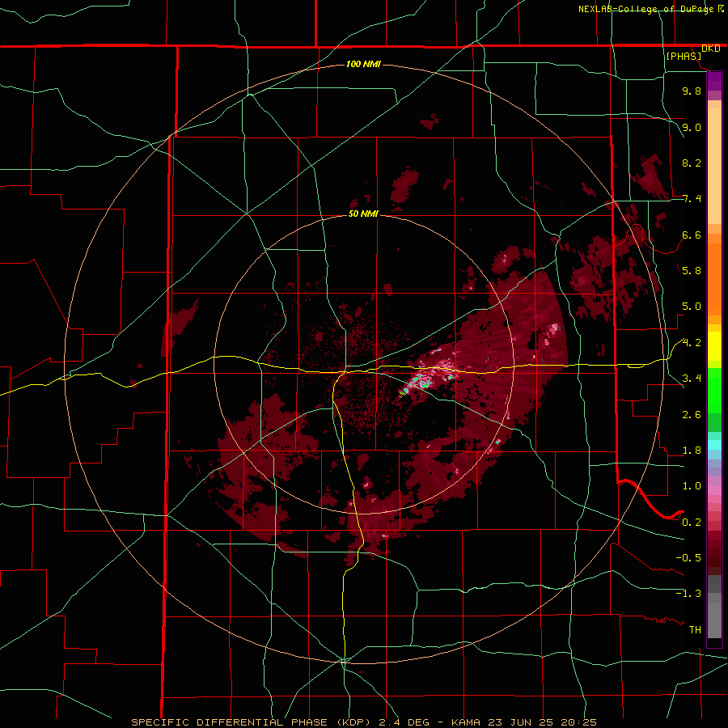The image size is (728, 728).
Task: Click the [PHAS] legend heading
Action: 684,56
